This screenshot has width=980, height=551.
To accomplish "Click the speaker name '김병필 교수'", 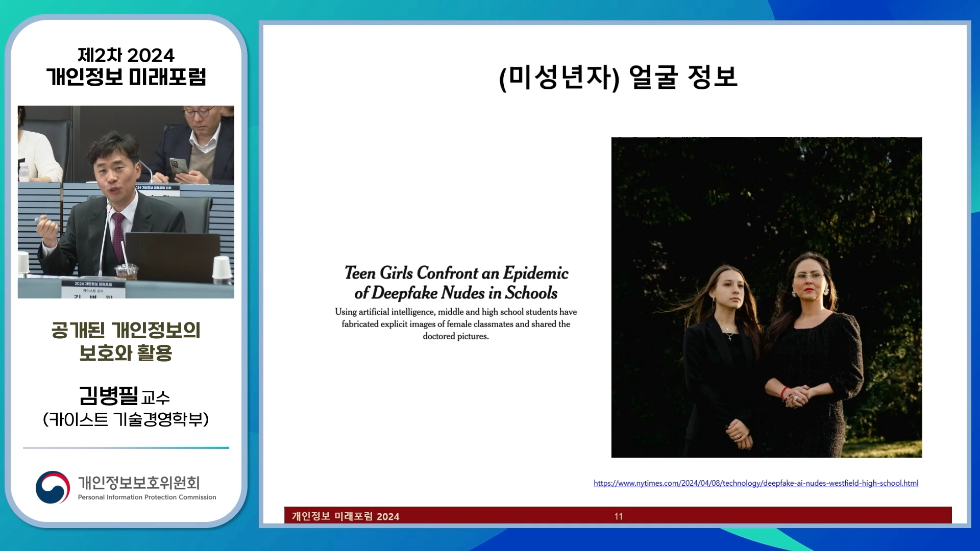I will (x=124, y=396).
